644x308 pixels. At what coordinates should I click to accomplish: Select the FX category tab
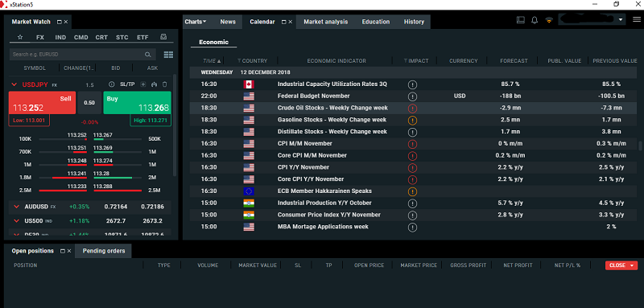(x=39, y=37)
